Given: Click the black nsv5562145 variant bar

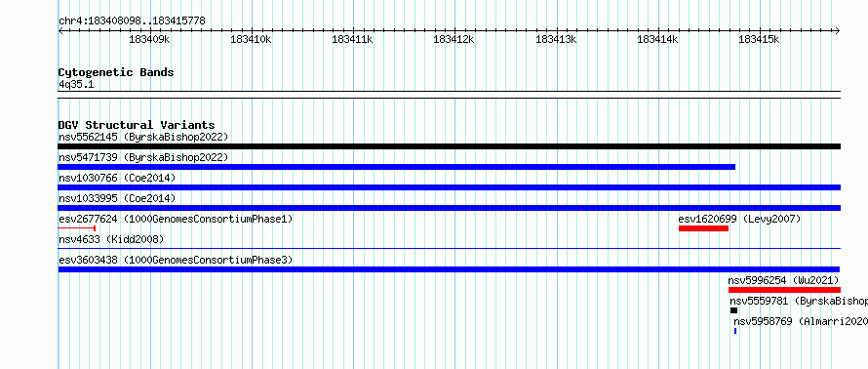Looking at the screenshot, I should (x=449, y=146).
